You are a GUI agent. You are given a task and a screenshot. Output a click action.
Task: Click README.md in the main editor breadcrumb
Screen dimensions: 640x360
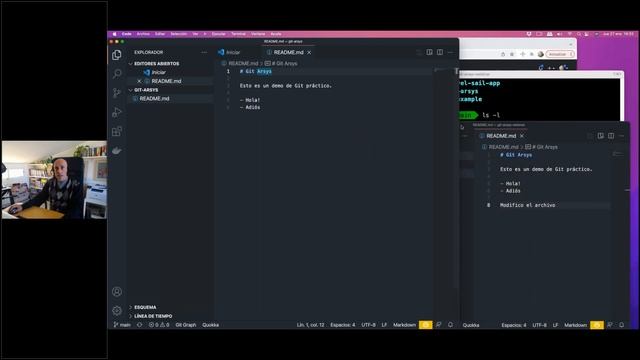coord(243,63)
